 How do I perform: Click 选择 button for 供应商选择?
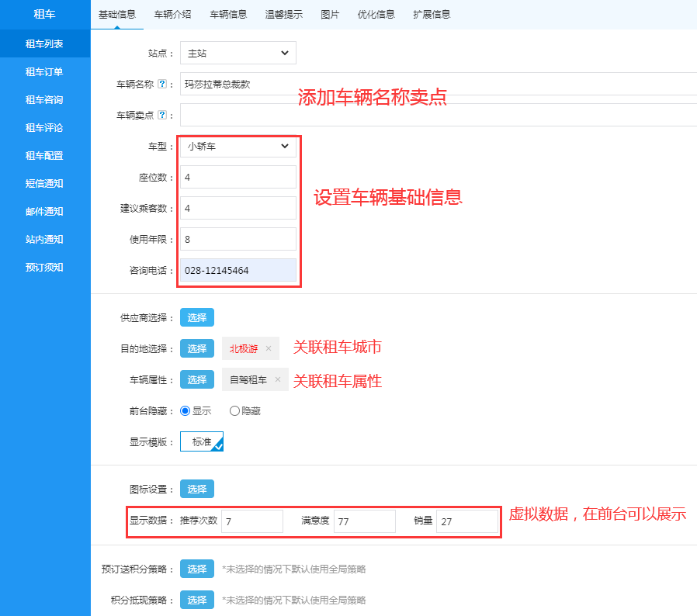197,317
